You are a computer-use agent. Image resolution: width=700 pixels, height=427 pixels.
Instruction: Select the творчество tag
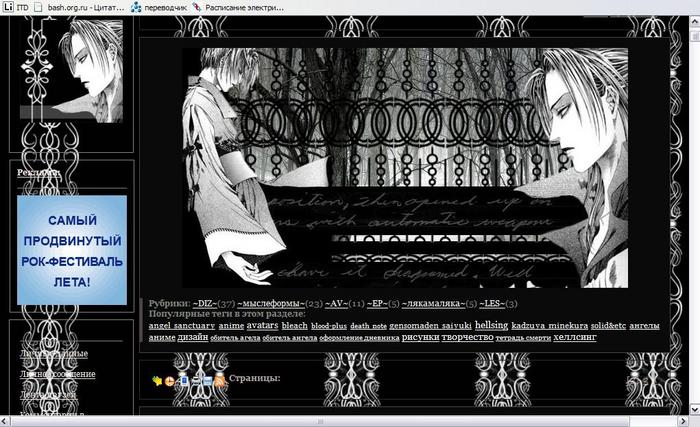tap(467, 337)
